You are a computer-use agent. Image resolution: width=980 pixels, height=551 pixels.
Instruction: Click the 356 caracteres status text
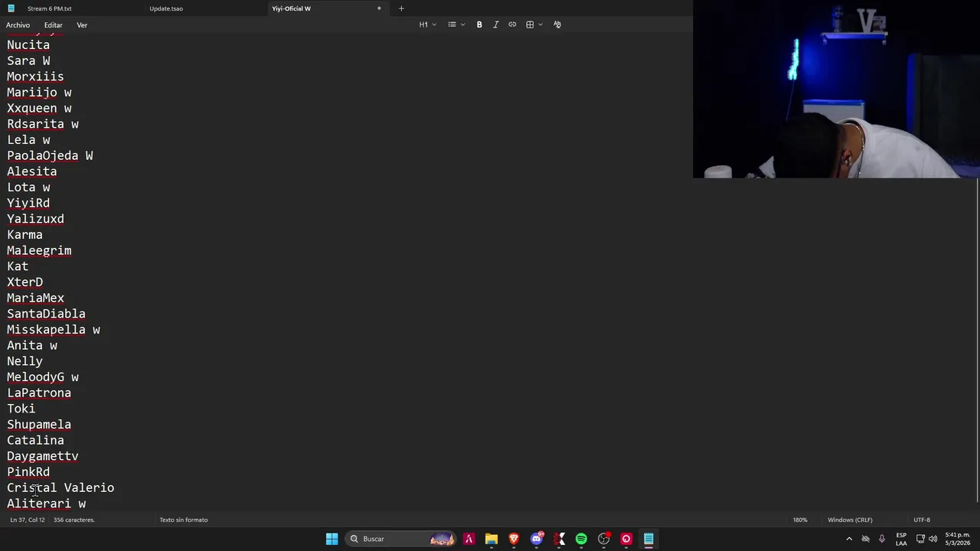pyautogui.click(x=74, y=520)
